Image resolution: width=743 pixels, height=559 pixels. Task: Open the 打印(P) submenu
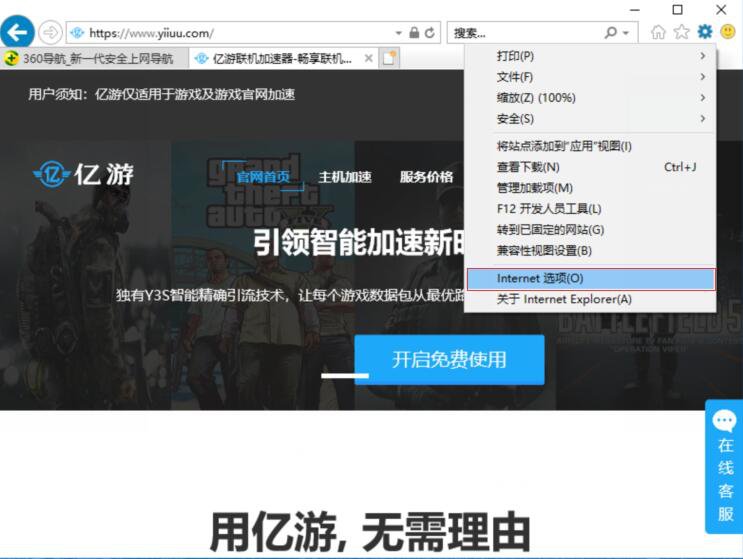[x=590, y=56]
